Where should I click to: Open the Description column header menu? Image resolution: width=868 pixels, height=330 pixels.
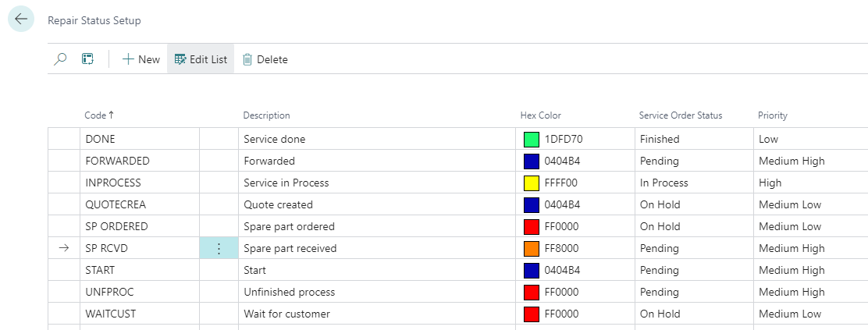click(x=266, y=115)
